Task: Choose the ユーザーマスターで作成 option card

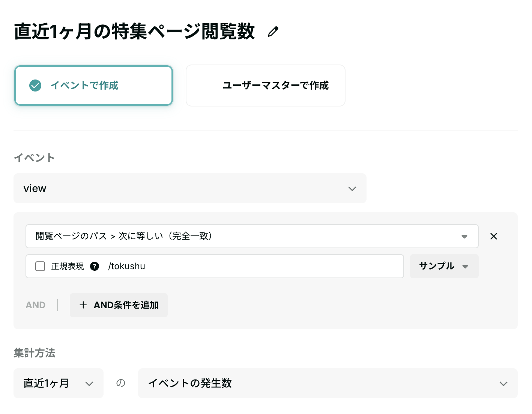Action: click(266, 85)
